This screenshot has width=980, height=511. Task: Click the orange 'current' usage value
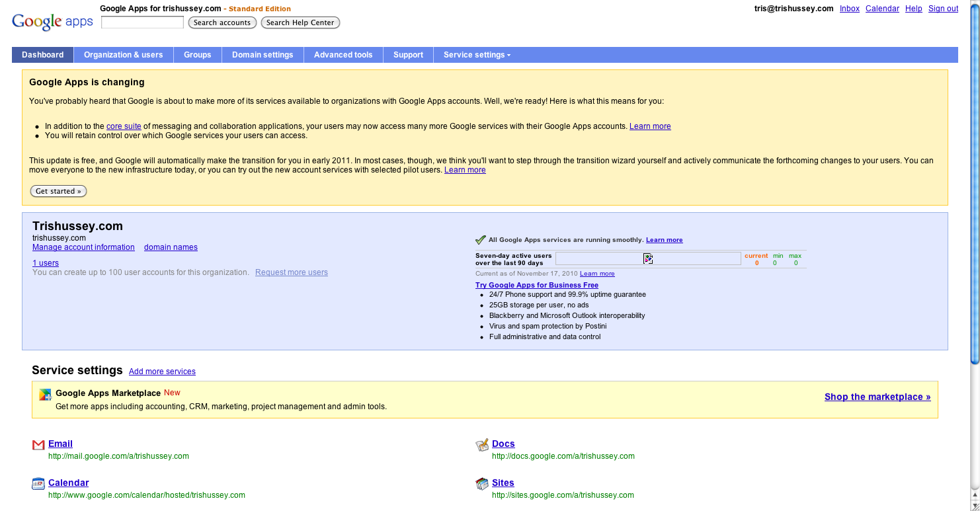(756, 263)
